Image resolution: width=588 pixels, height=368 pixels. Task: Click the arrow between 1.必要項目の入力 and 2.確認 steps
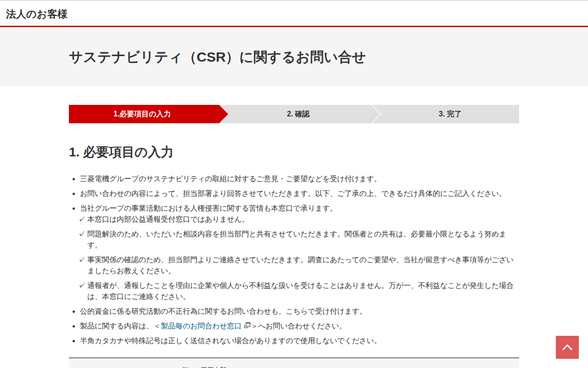[x=224, y=114]
